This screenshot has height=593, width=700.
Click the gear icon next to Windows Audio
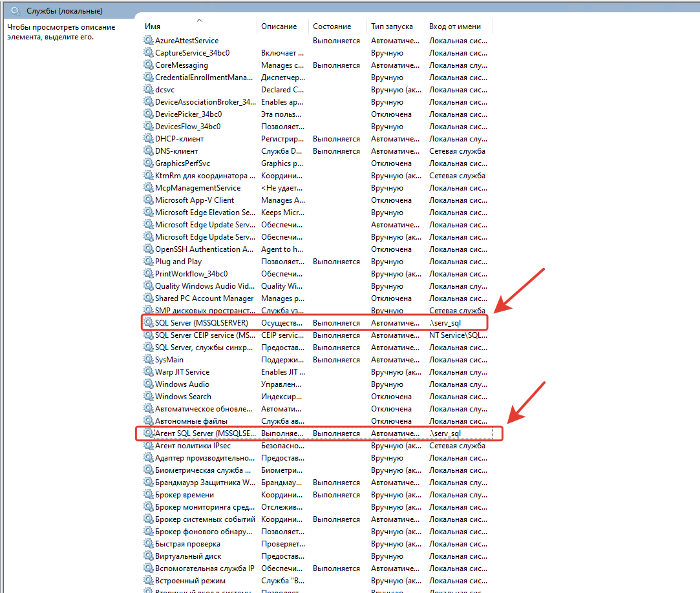(148, 384)
